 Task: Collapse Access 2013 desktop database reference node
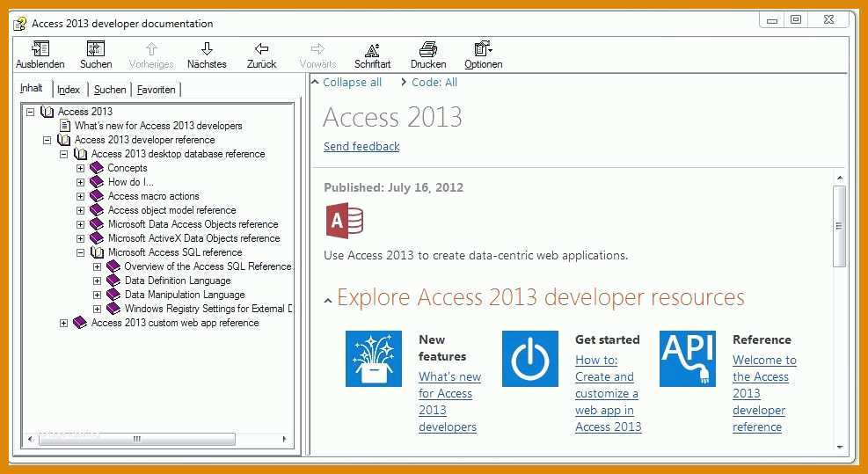point(63,154)
